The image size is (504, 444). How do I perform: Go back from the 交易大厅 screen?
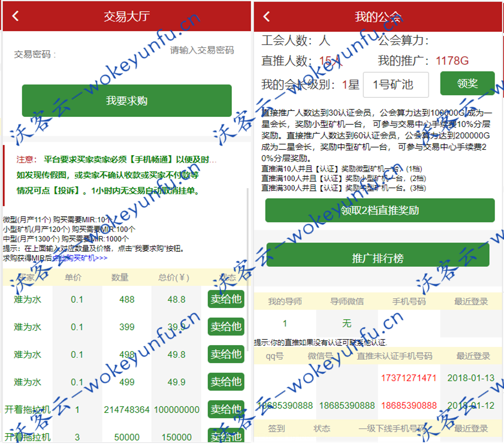click(16, 16)
